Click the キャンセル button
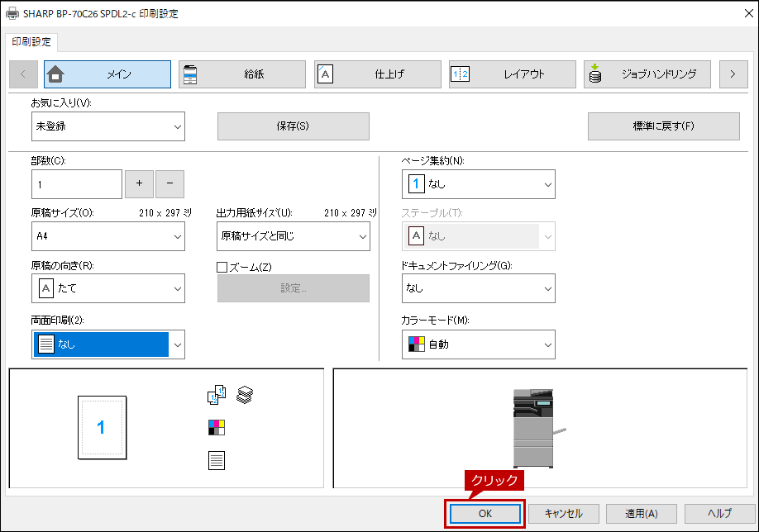 point(563,514)
